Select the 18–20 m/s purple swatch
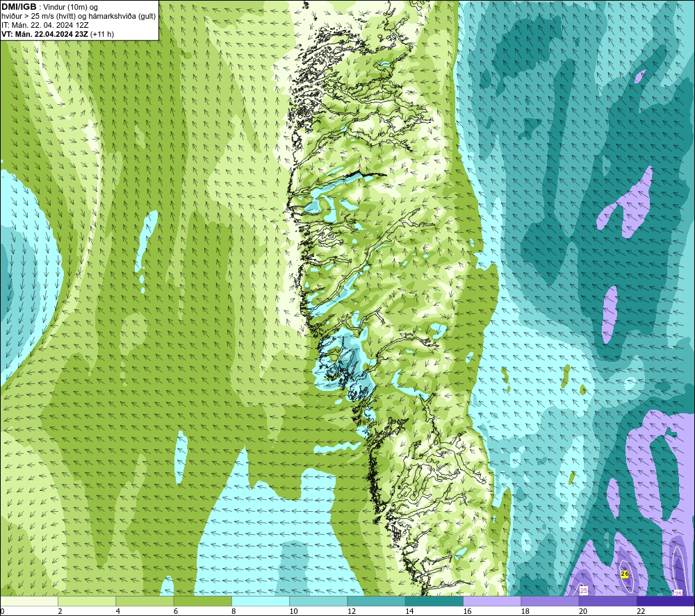Image resolution: width=695 pixels, height=616 pixels. click(x=550, y=601)
